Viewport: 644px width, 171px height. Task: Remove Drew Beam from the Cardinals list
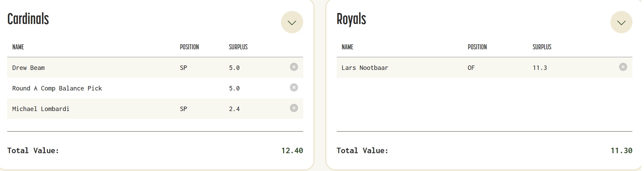tap(294, 67)
